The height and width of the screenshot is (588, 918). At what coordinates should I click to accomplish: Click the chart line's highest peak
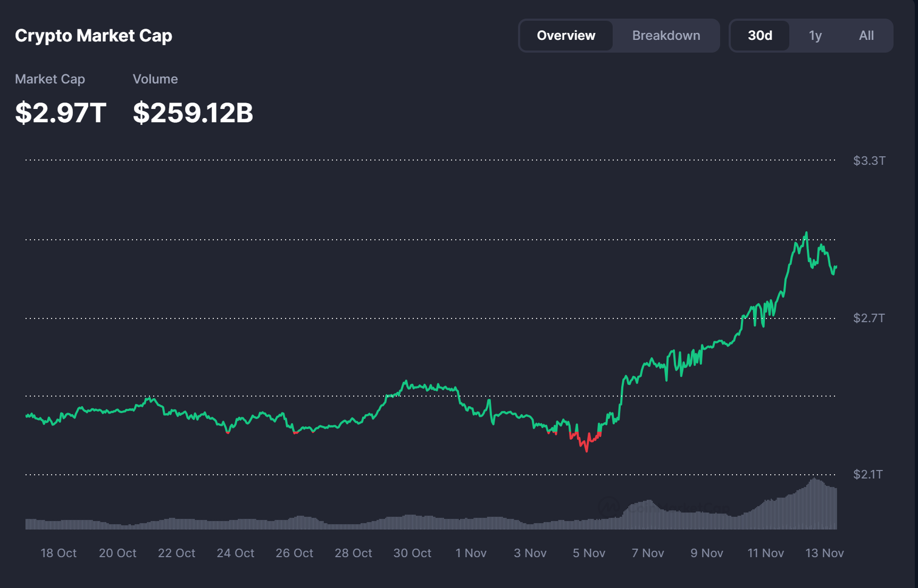tap(806, 233)
